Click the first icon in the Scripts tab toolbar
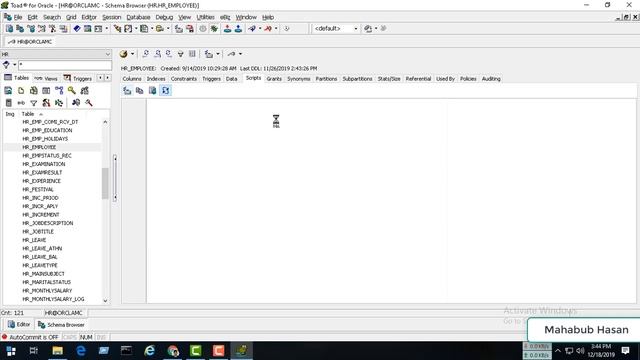640x360 pixels. 127,91
